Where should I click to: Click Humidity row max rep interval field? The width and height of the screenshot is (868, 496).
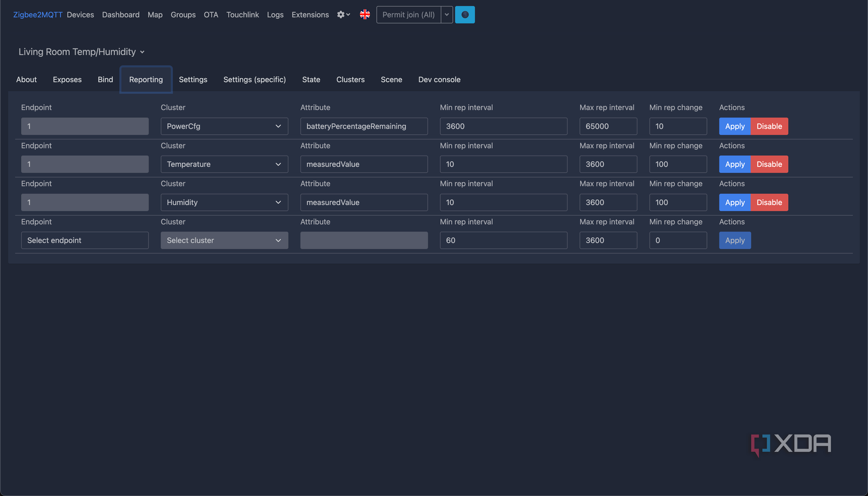[x=608, y=202]
